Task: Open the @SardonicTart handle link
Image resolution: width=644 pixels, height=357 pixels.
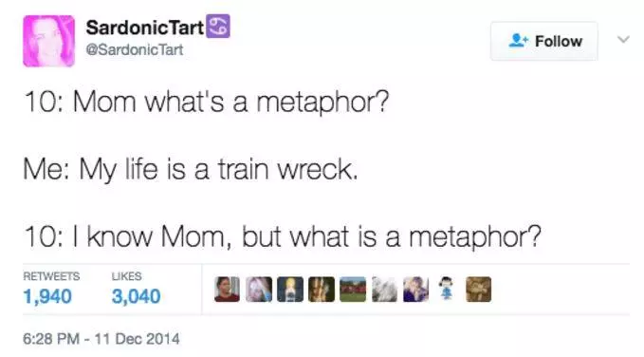Action: click(135, 49)
